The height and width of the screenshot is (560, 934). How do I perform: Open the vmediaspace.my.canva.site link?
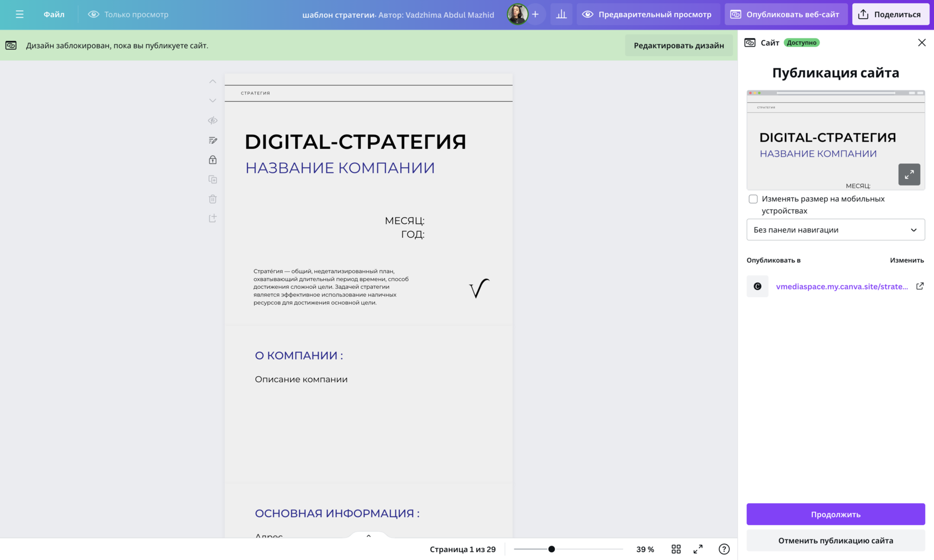coord(842,287)
